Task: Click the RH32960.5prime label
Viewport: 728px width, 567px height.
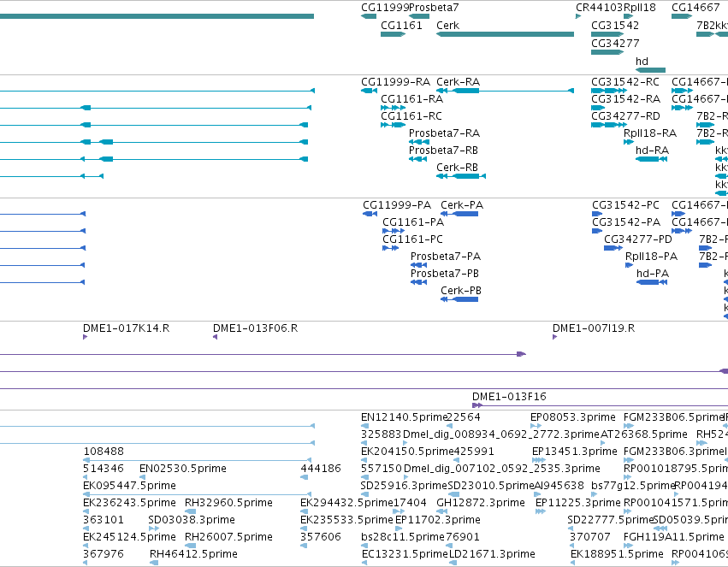Action: [228, 503]
